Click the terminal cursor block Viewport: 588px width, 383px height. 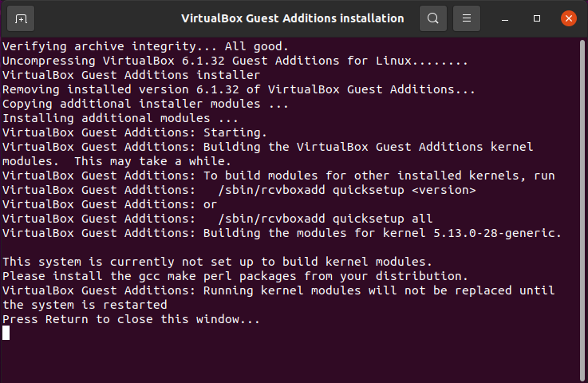(6, 333)
